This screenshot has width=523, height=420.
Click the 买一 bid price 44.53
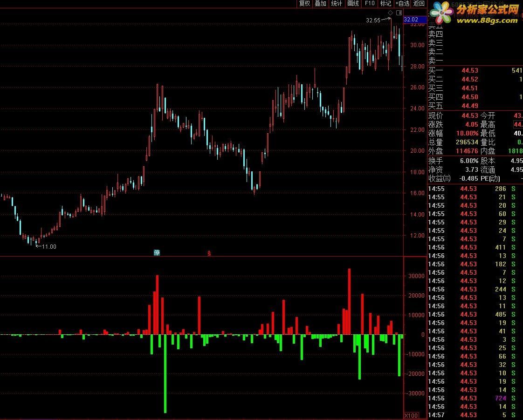(x=470, y=70)
